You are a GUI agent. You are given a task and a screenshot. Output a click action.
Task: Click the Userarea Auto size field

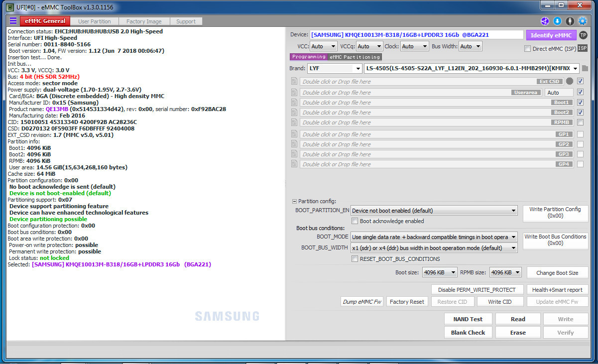tap(559, 93)
